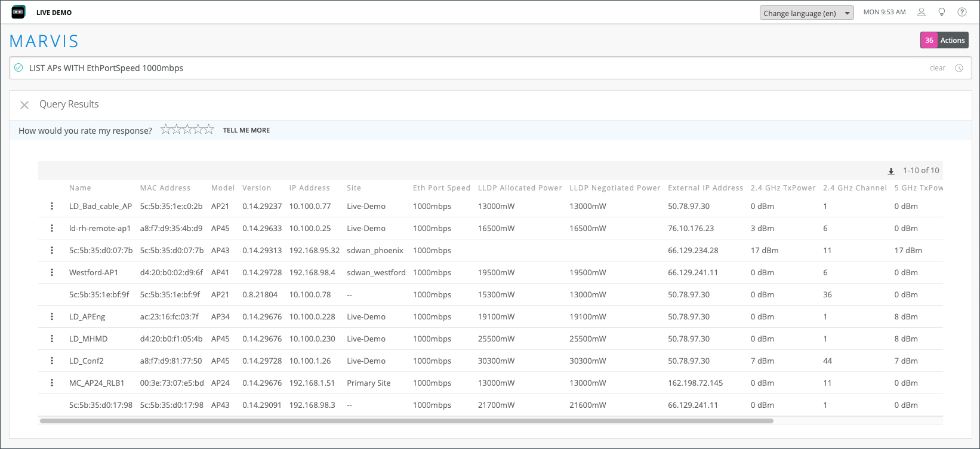Select the MC_AP24_RLB1 name cell
The image size is (980, 449).
click(x=97, y=383)
